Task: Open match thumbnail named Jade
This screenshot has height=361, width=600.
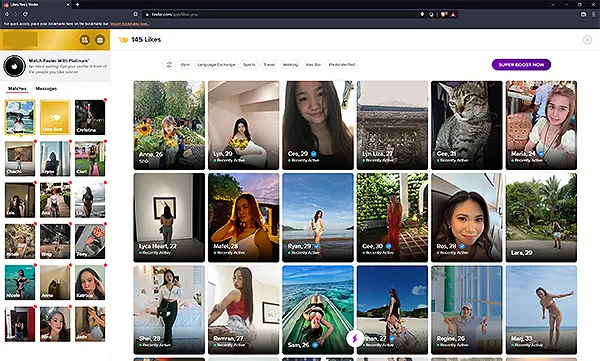Action: [x=90, y=324]
